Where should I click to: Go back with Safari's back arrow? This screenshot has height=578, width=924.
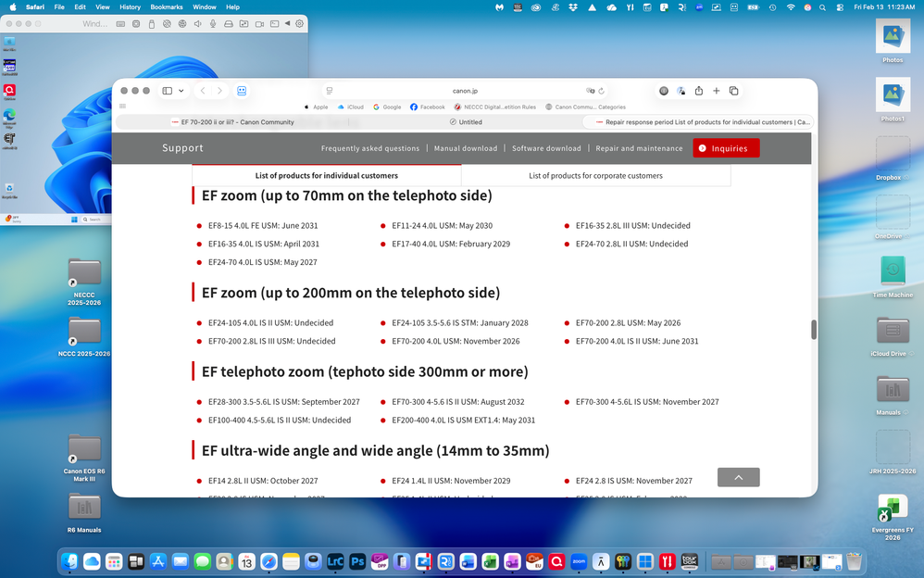pyautogui.click(x=203, y=91)
